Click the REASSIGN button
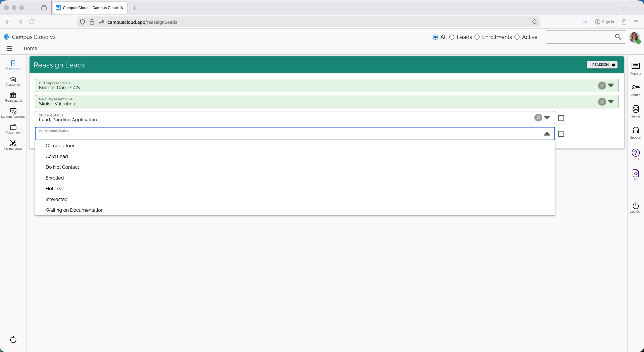Screen dimensions: 644x352 pyautogui.click(x=602, y=65)
